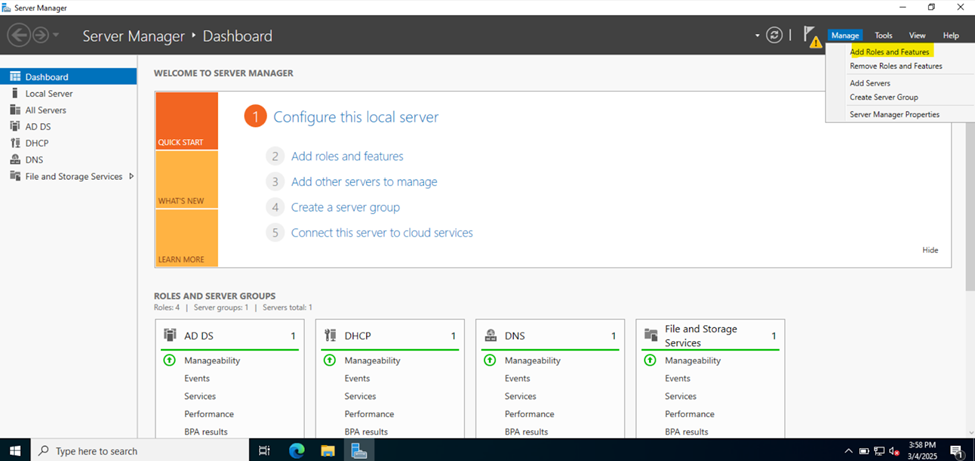Image resolution: width=975 pixels, height=461 pixels.
Task: Select the WHAT'S NEW tile
Action: 187,180
